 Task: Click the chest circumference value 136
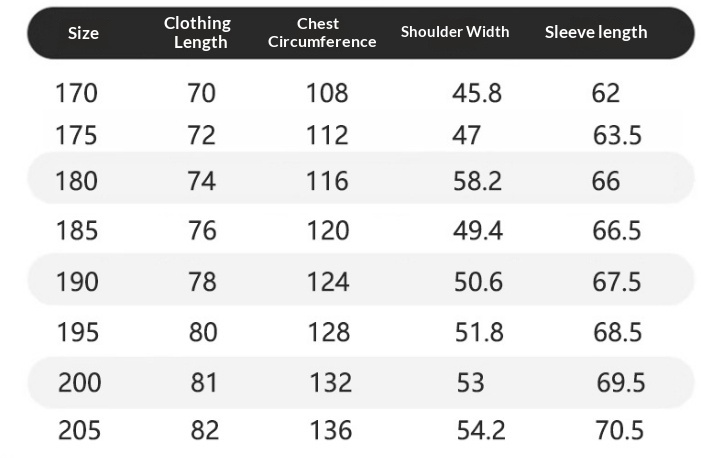click(330, 430)
